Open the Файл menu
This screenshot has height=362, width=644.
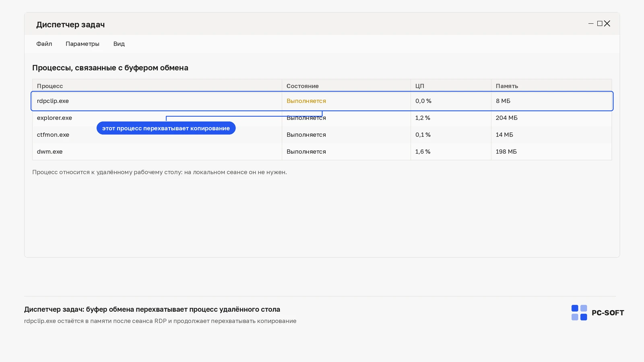coord(44,44)
